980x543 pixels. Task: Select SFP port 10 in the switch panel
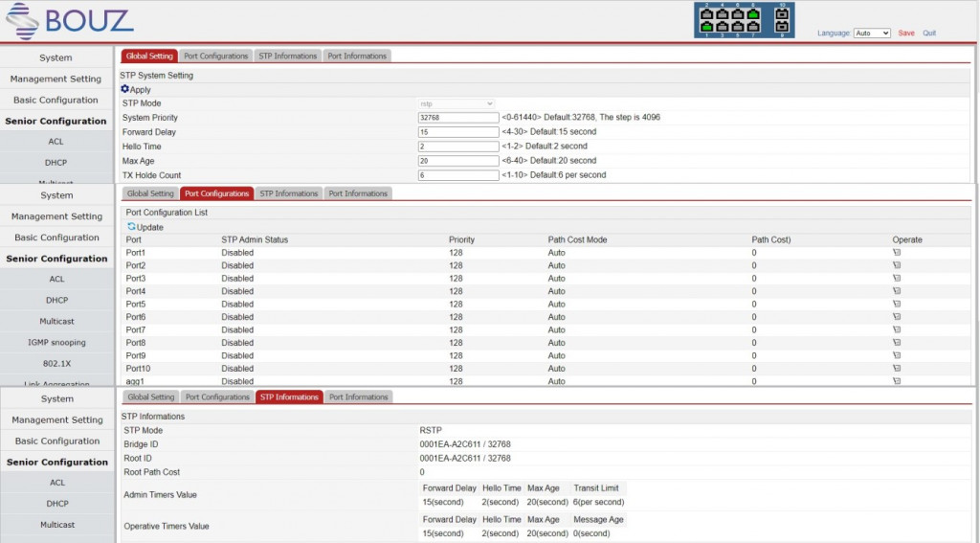pyautogui.click(x=781, y=12)
